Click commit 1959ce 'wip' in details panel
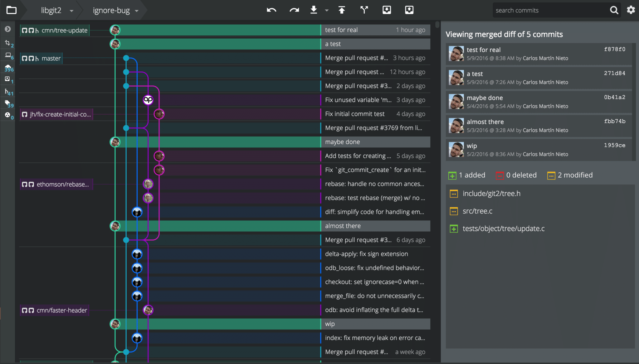 tap(539, 150)
